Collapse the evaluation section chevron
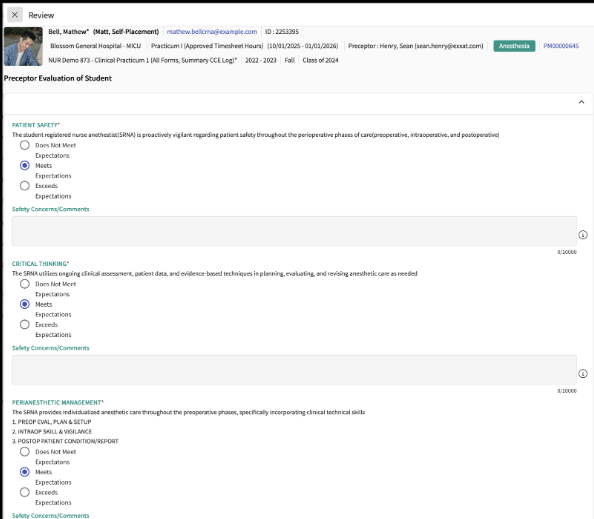Image resolution: width=594 pixels, height=519 pixels. pos(581,102)
